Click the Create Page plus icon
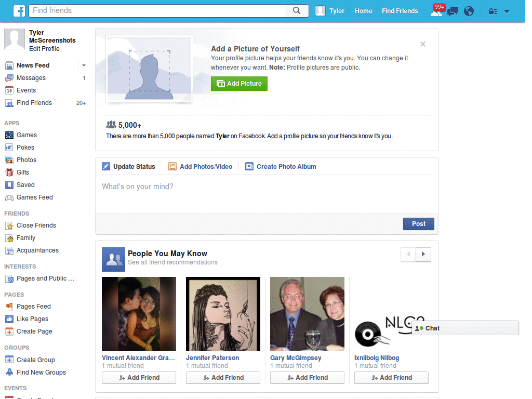This screenshot has width=532, height=399. 9,332
